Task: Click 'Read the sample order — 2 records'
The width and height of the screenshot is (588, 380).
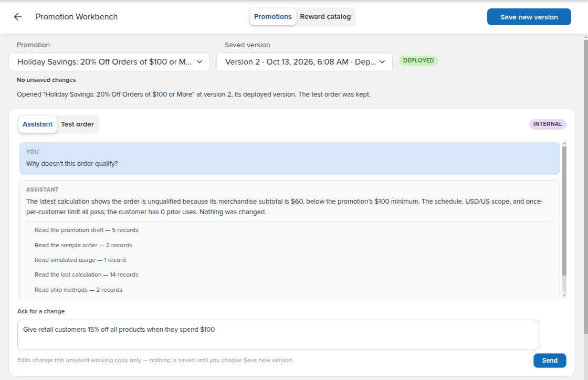Action: [83, 245]
